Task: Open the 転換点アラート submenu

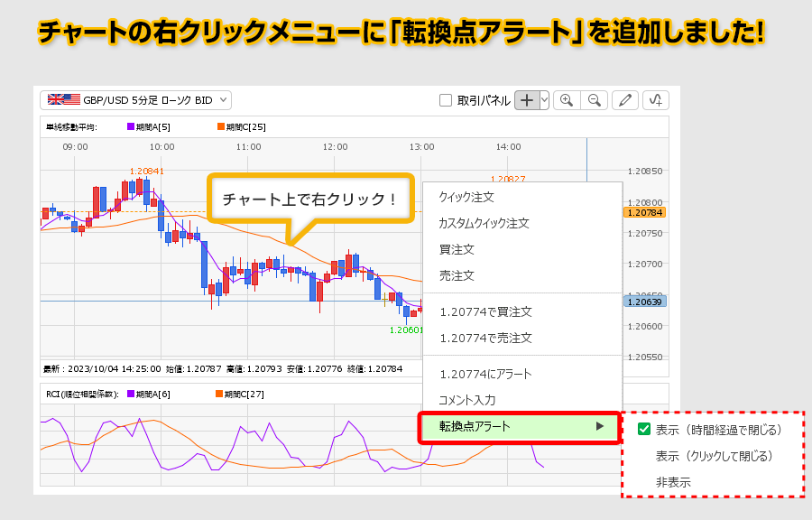Action: pos(520,427)
